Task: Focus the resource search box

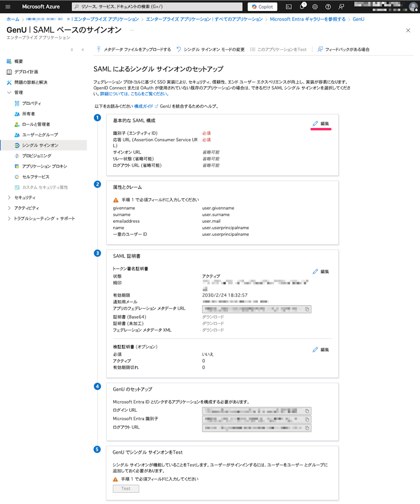Action: [x=157, y=7]
